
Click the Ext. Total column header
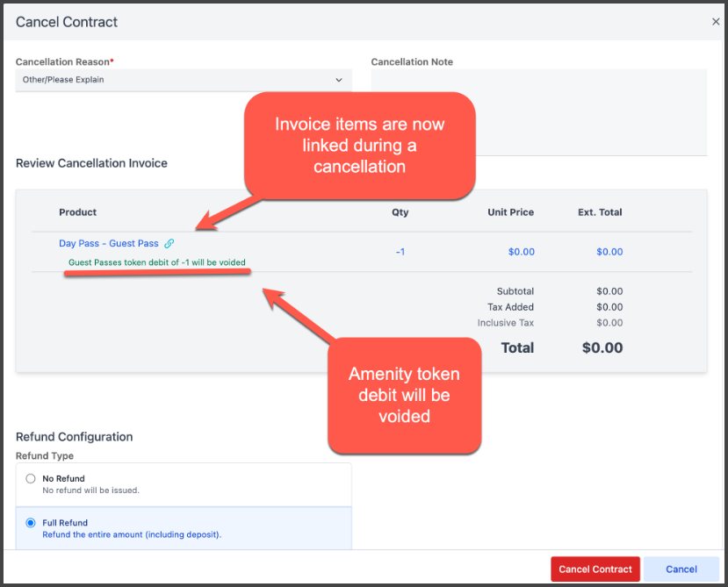600,212
